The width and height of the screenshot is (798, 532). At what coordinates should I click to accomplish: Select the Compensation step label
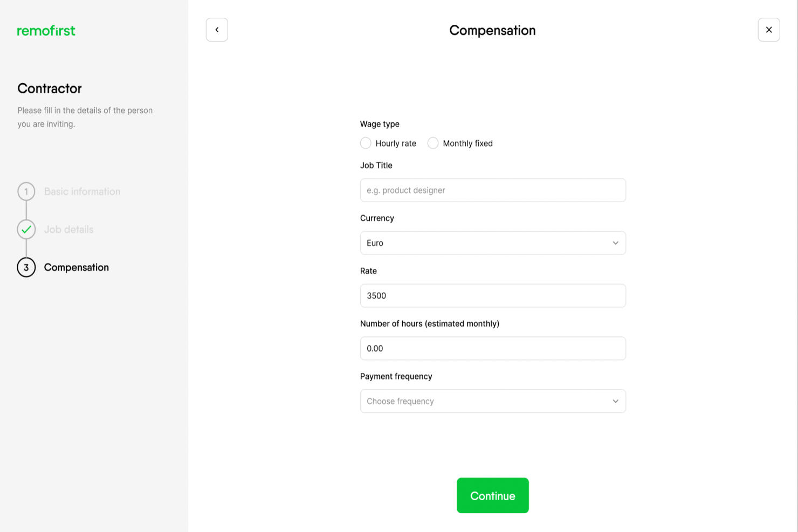coord(76,267)
